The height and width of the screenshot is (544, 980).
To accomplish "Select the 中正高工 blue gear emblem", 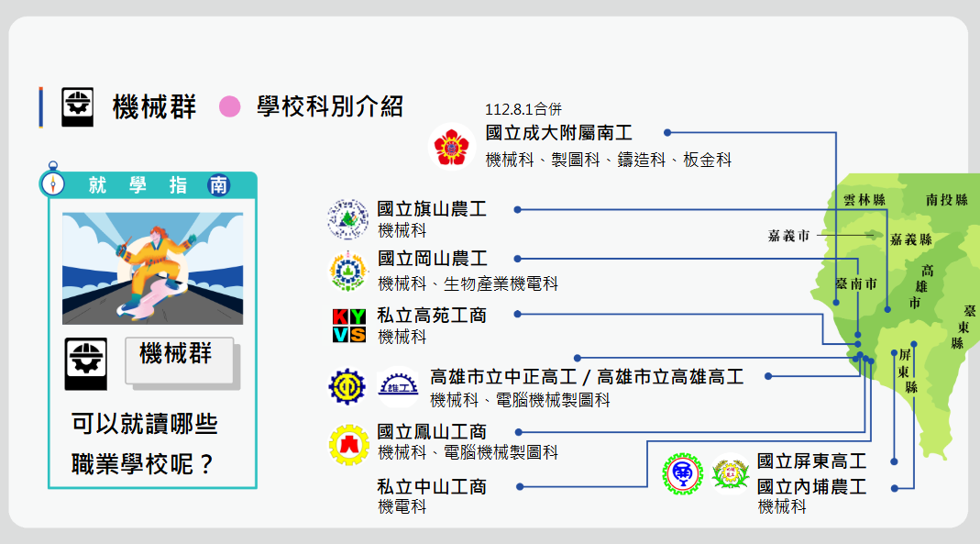I will pos(347,386).
